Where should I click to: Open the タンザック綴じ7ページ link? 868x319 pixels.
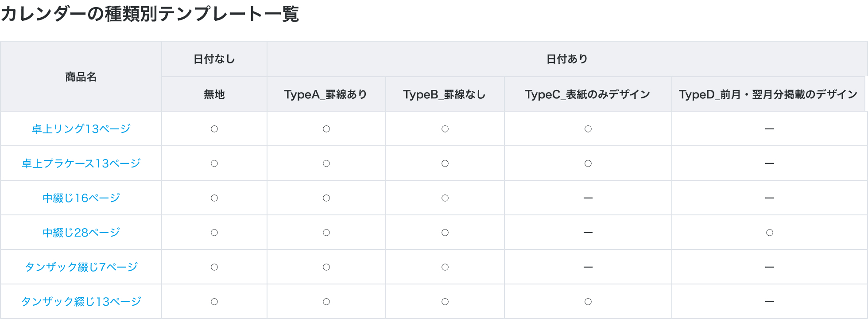coord(81,267)
